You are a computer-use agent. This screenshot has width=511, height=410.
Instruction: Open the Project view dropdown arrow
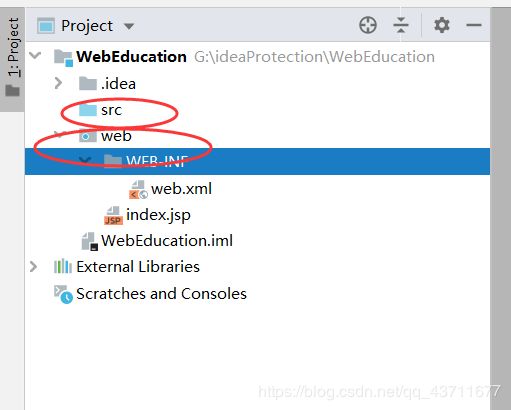129,26
